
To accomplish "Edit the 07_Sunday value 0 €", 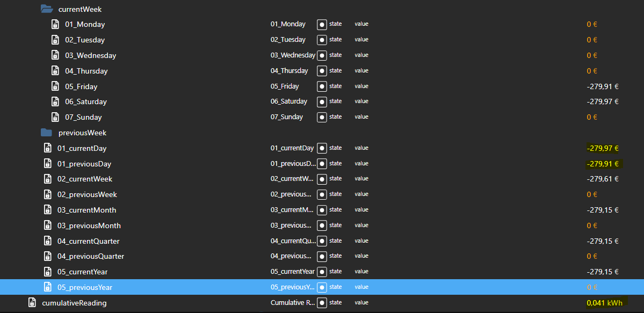I will pyautogui.click(x=592, y=117).
